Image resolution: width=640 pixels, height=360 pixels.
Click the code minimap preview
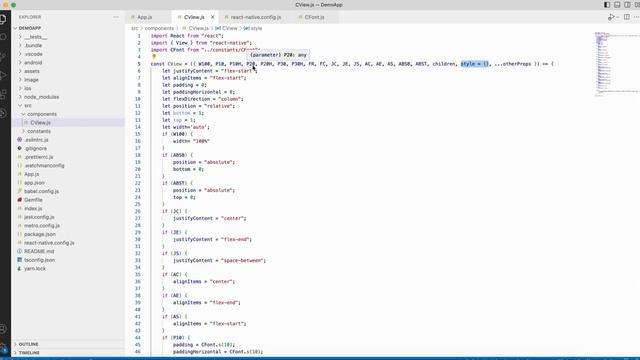616,63
